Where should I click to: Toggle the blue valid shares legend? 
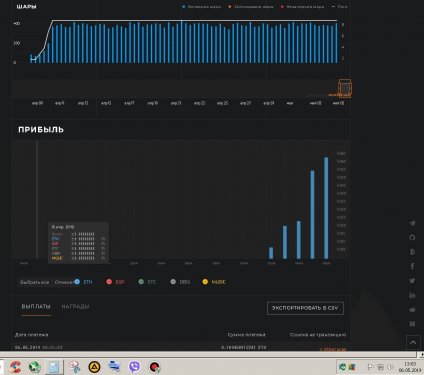(x=202, y=7)
